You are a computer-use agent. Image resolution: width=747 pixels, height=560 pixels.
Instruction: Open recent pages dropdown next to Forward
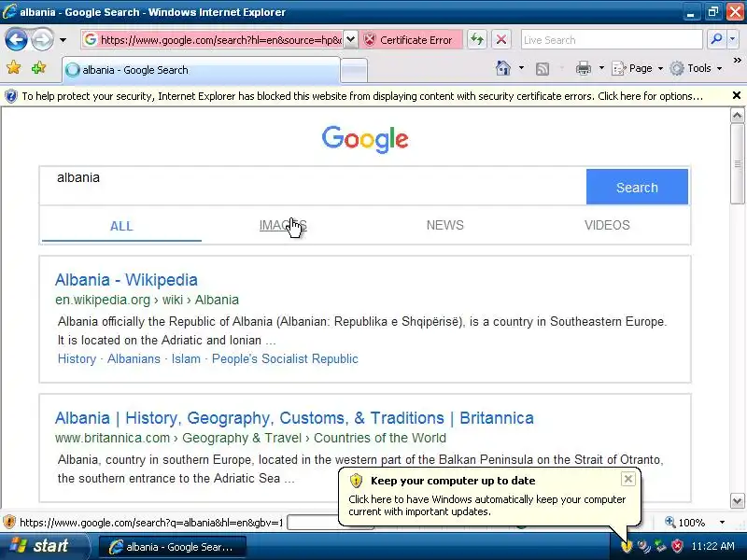(x=63, y=40)
